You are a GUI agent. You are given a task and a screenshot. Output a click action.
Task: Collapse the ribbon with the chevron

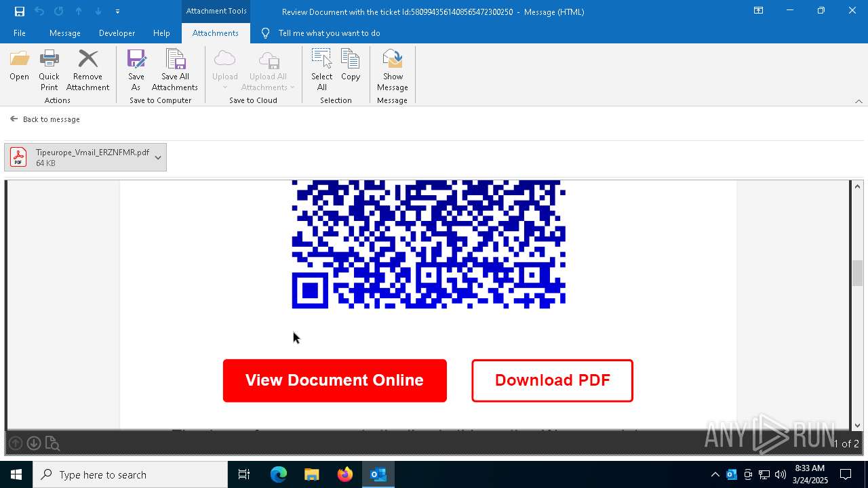(x=859, y=101)
